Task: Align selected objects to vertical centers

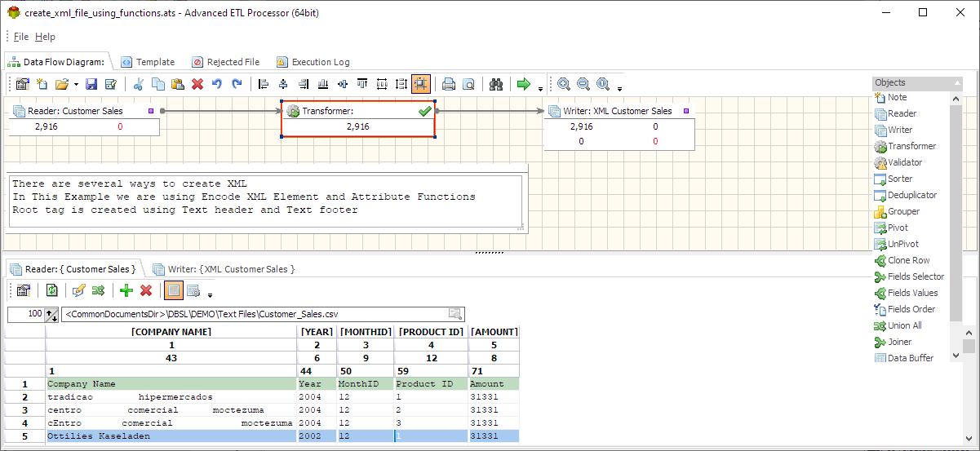Action: (343, 83)
